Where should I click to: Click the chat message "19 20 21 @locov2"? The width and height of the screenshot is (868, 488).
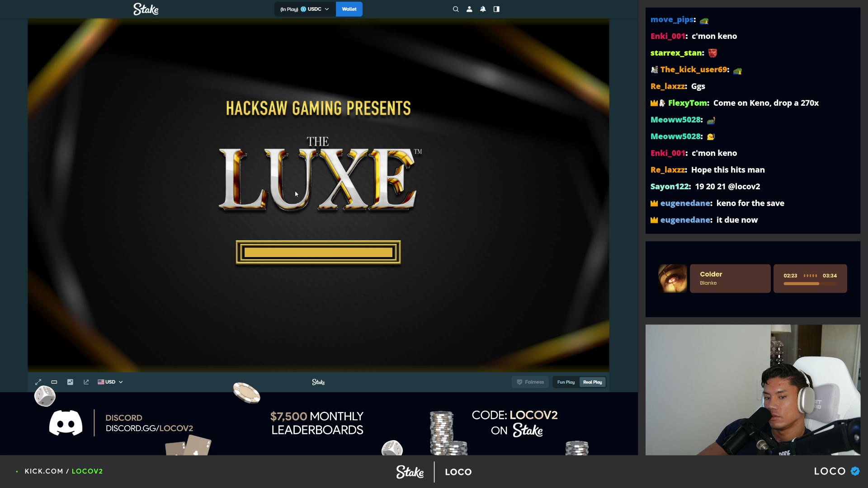coord(727,187)
